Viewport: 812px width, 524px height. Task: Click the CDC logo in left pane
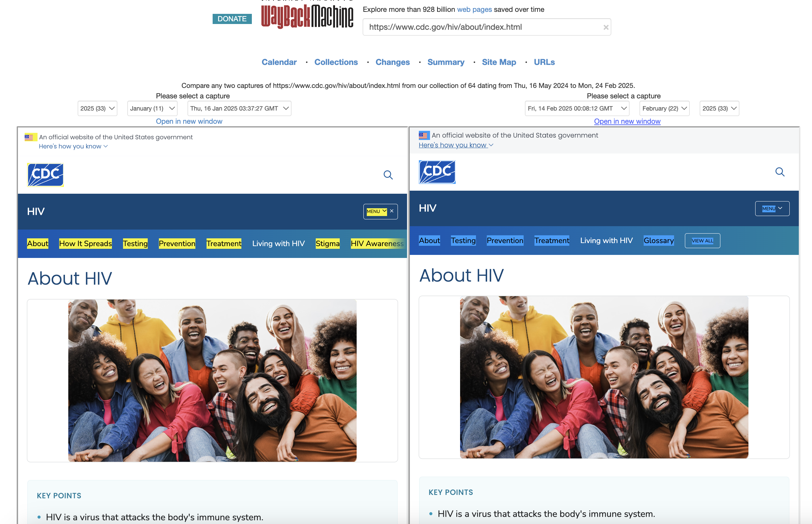click(45, 175)
